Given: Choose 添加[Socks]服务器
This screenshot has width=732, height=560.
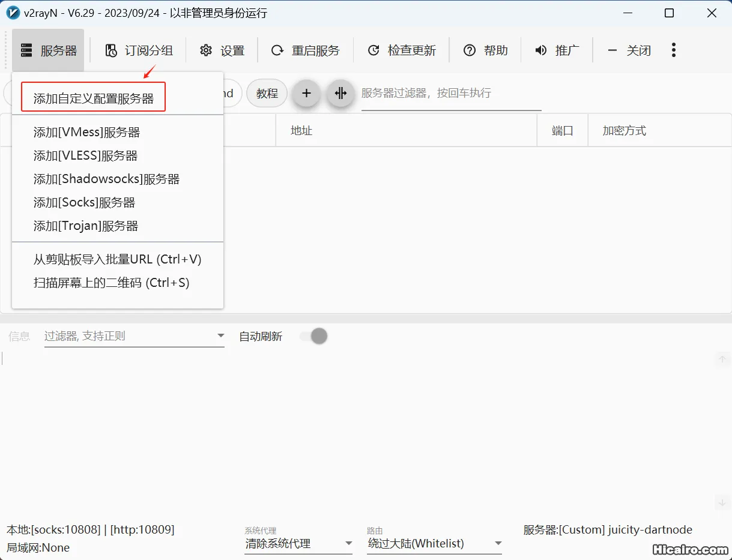Looking at the screenshot, I should [118, 202].
